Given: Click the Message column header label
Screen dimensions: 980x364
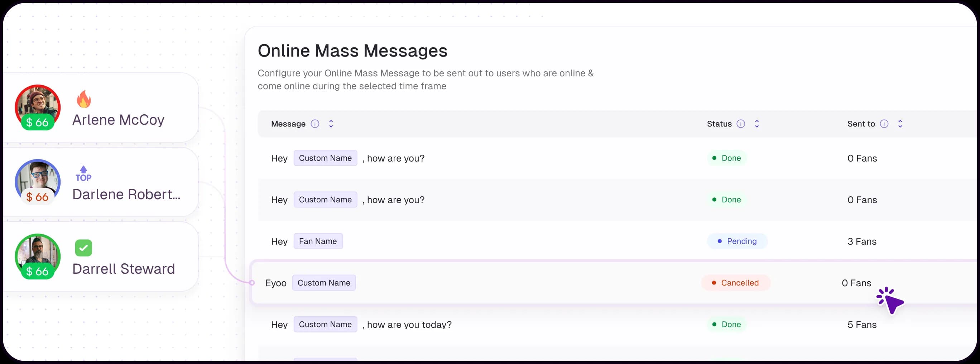Looking at the screenshot, I should point(288,124).
